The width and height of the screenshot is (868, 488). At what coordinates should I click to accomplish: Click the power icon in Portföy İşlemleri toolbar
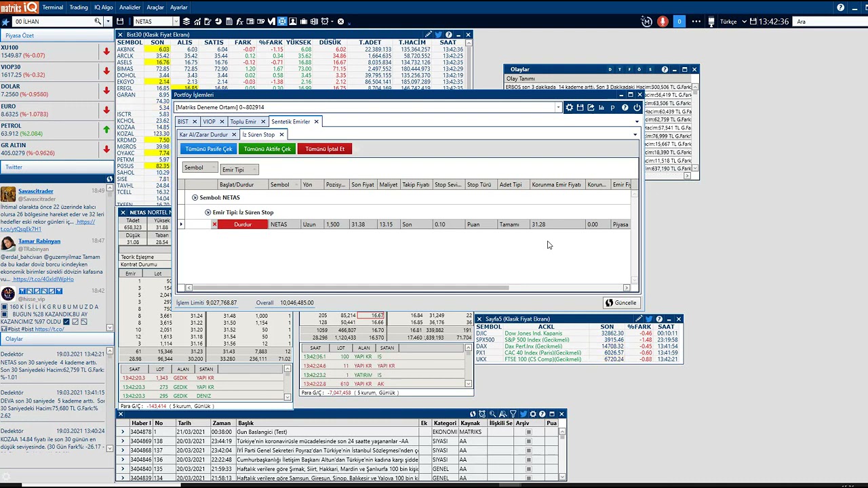point(637,108)
